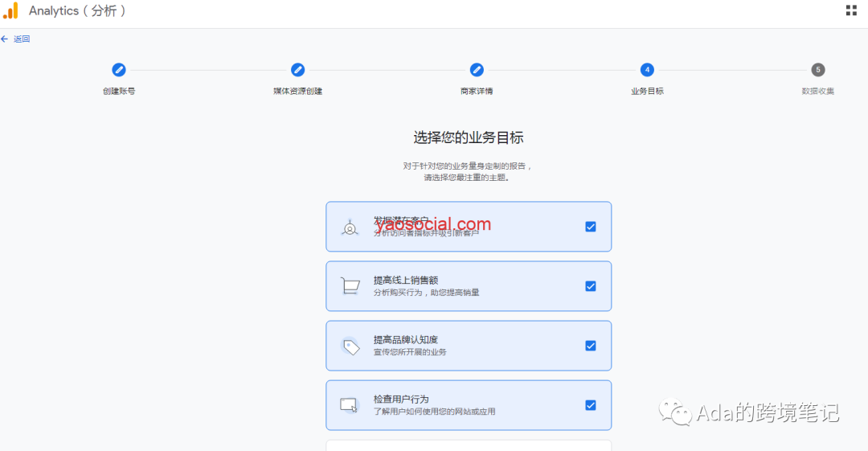Click the shopping cart icon

[350, 286]
